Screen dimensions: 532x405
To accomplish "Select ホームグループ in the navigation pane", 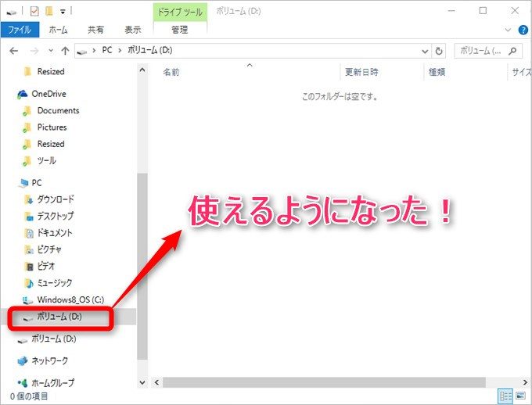I will 52,383.
